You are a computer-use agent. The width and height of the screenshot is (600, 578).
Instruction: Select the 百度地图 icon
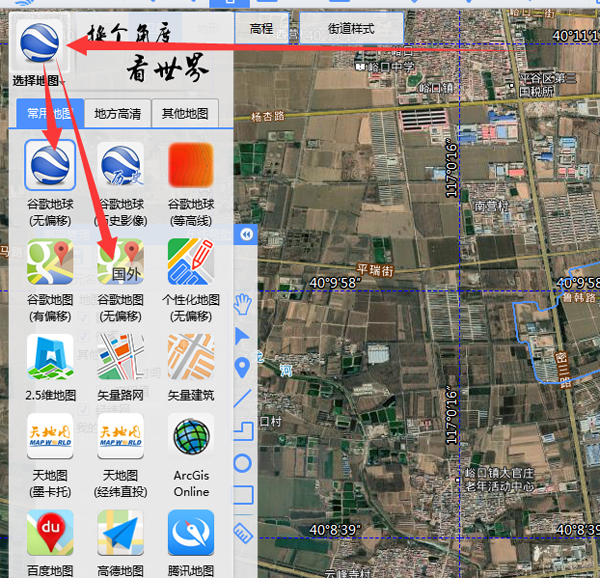pos(50,532)
